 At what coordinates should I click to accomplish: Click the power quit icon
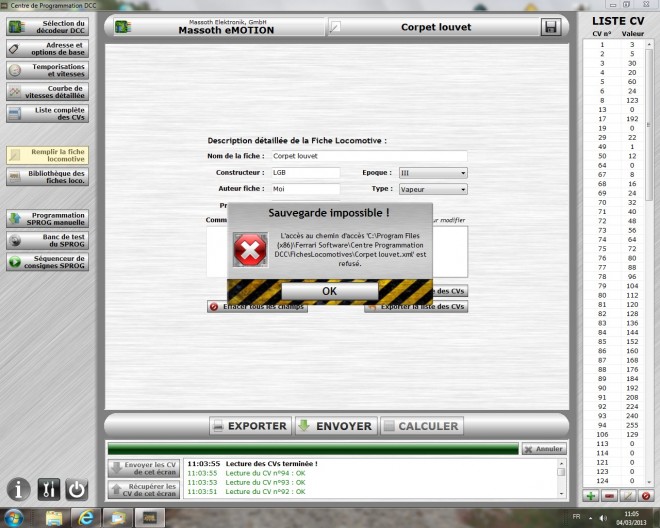click(x=76, y=489)
